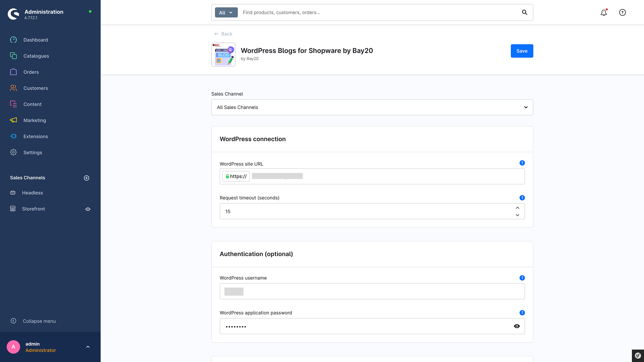Click the WordPress username field
The image size is (644, 362).
[x=372, y=291]
